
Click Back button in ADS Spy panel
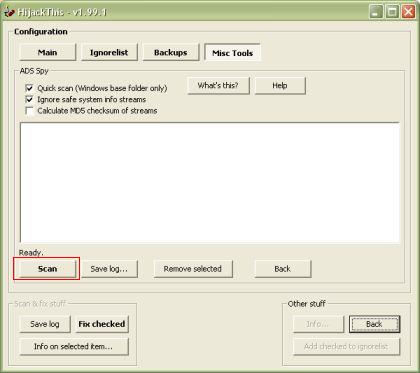click(x=283, y=269)
